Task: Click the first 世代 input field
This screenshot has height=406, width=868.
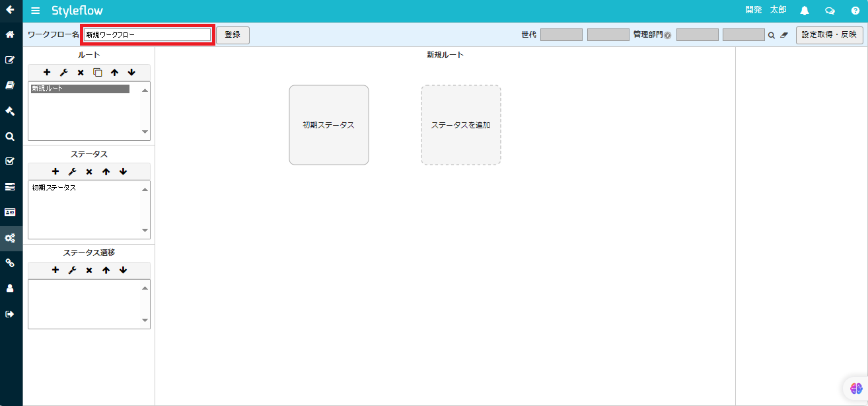Action: (561, 35)
